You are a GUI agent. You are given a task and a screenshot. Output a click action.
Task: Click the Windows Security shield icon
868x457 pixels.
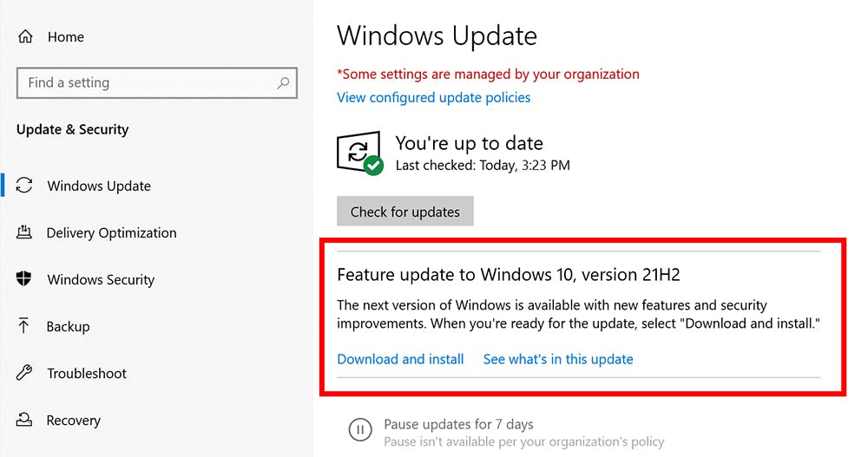[x=25, y=279]
